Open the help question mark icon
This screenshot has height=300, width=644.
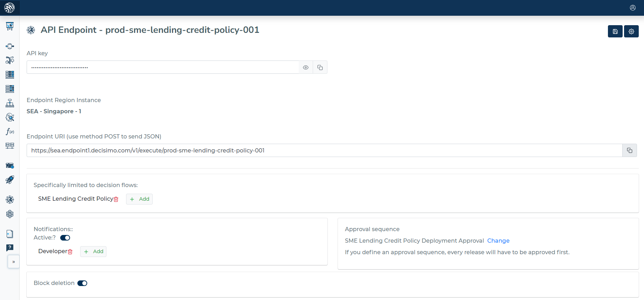10,248
